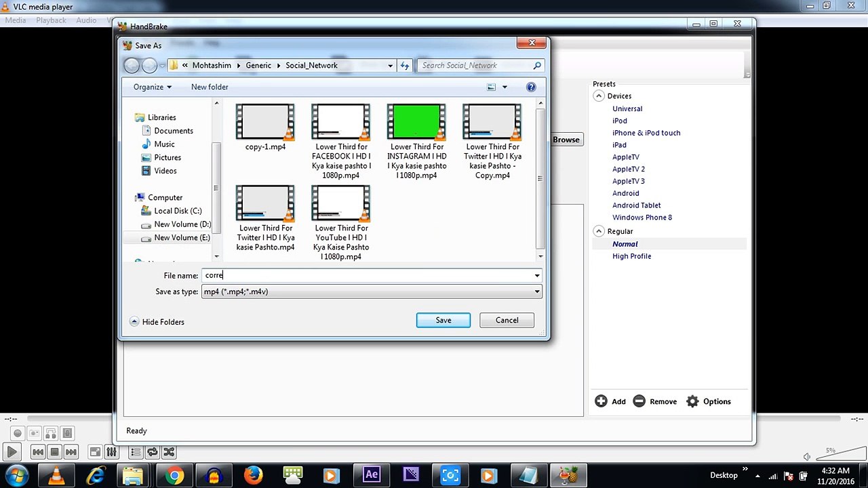
Task: Select the Universal preset
Action: pyautogui.click(x=627, y=108)
